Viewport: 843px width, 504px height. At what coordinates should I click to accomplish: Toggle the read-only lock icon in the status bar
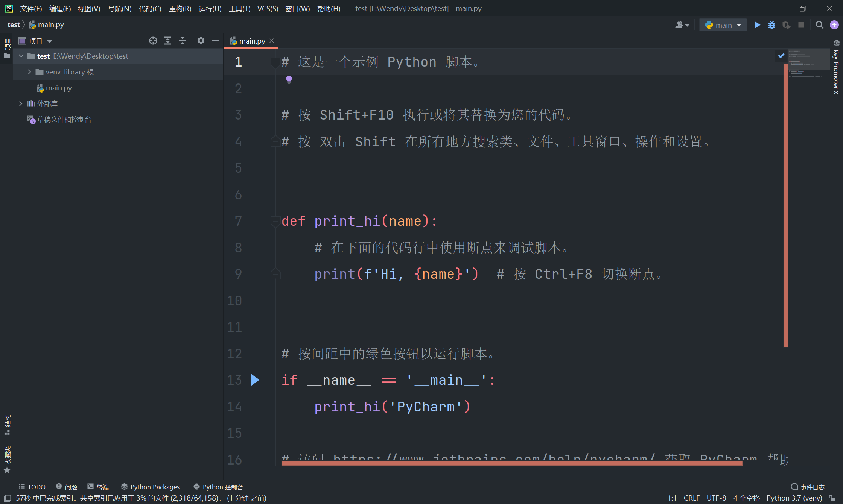[832, 498]
